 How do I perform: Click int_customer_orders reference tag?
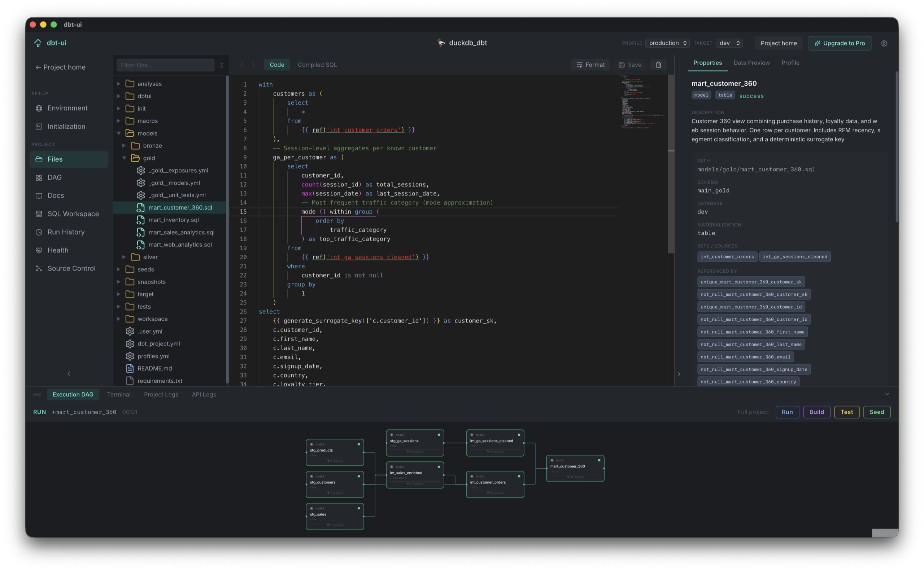click(x=727, y=257)
